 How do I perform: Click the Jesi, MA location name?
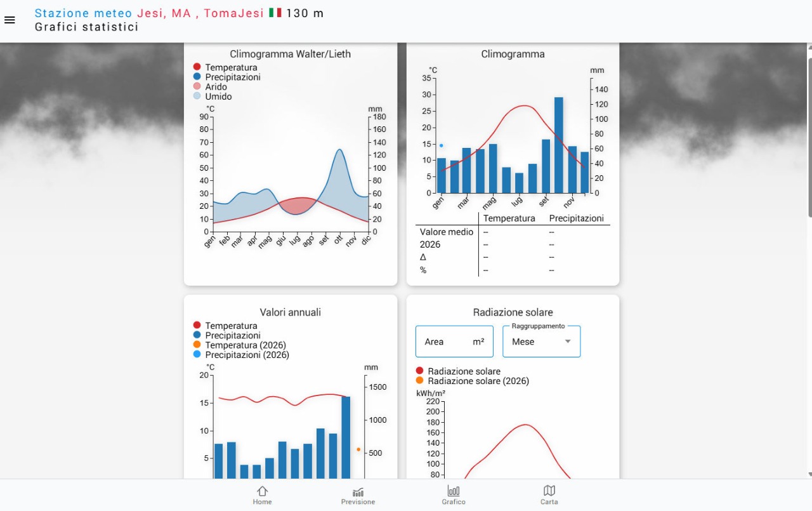click(164, 13)
